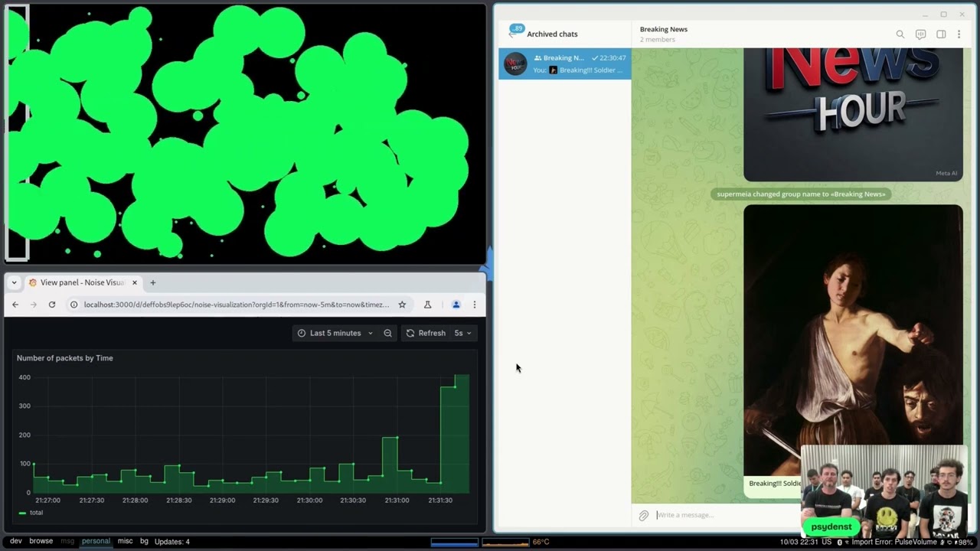This screenshot has height=551, width=980.
Task: Switch to msg workspace
Action: click(67, 541)
